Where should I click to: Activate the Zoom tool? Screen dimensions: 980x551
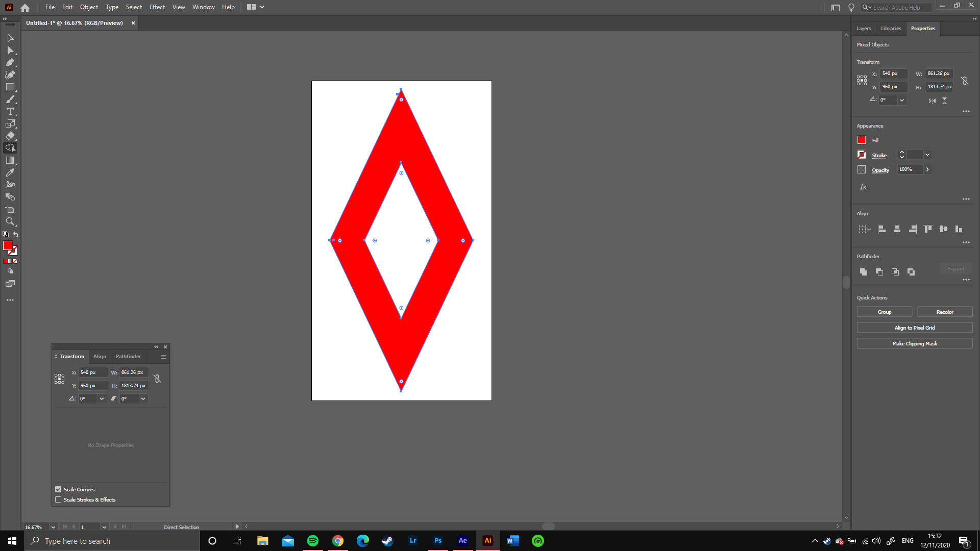10,221
